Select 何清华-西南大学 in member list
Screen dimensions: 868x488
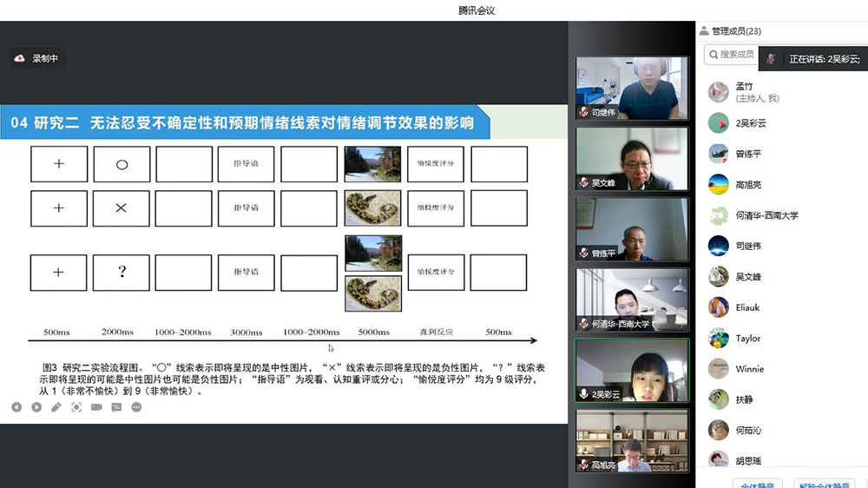[x=766, y=215]
